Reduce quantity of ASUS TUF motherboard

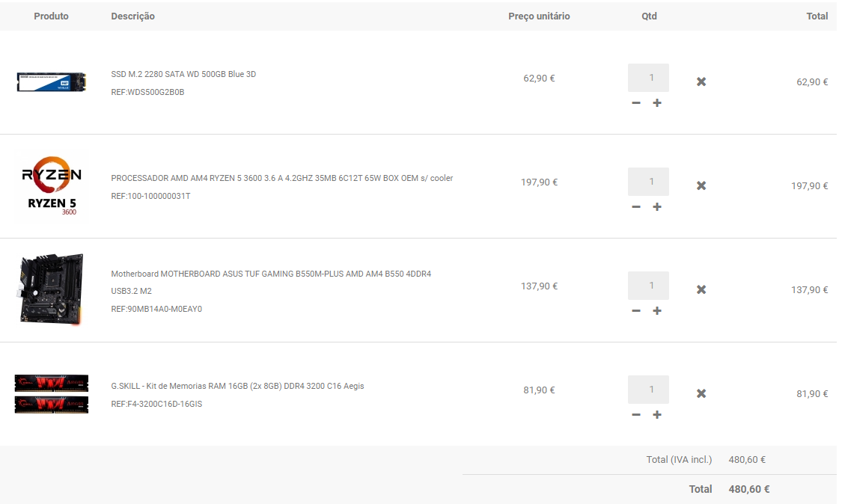636,310
